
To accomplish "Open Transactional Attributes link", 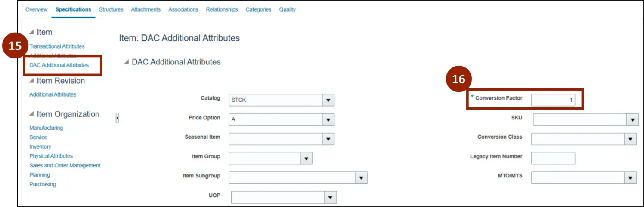I will click(57, 46).
